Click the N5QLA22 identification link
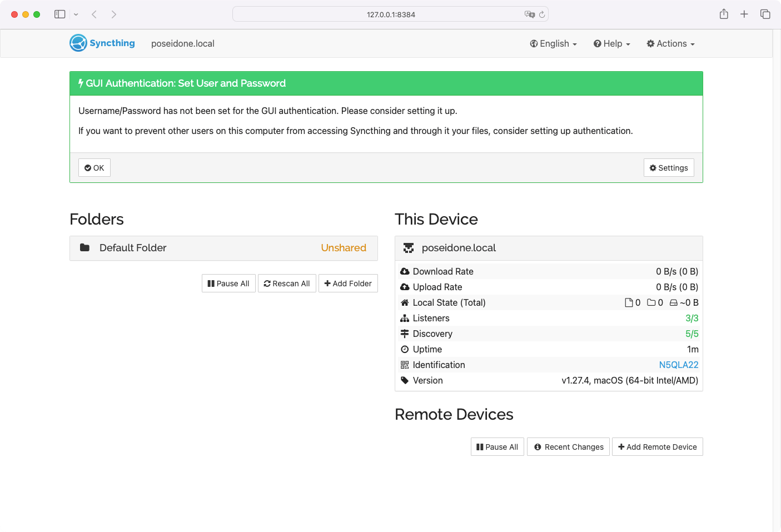 click(678, 365)
